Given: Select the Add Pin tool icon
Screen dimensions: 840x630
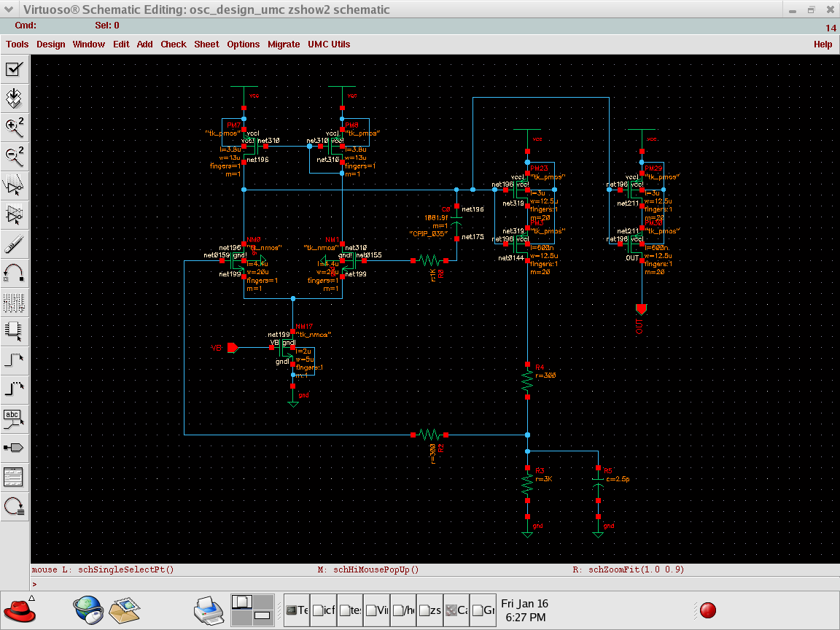Looking at the screenshot, I should pos(15,447).
